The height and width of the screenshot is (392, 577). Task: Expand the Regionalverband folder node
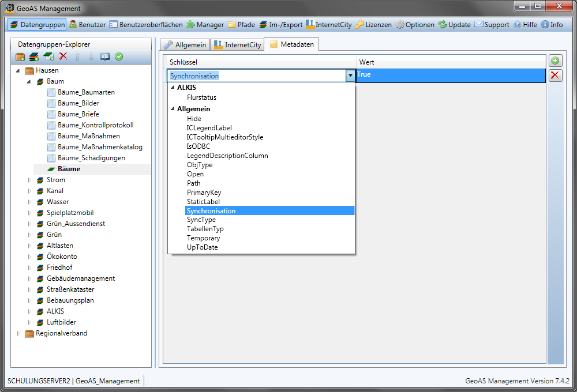click(x=18, y=333)
